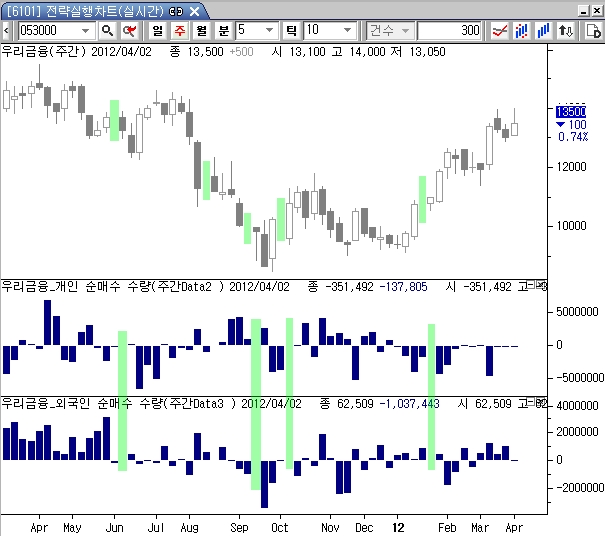Click the up-down arrows toolbar icon
Image resolution: width=605 pixels, height=536 pixels.
click(565, 31)
